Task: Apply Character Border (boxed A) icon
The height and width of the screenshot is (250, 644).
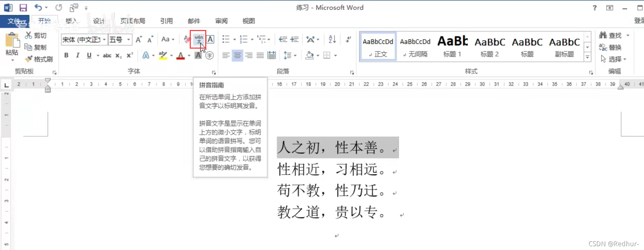Action: (x=210, y=39)
